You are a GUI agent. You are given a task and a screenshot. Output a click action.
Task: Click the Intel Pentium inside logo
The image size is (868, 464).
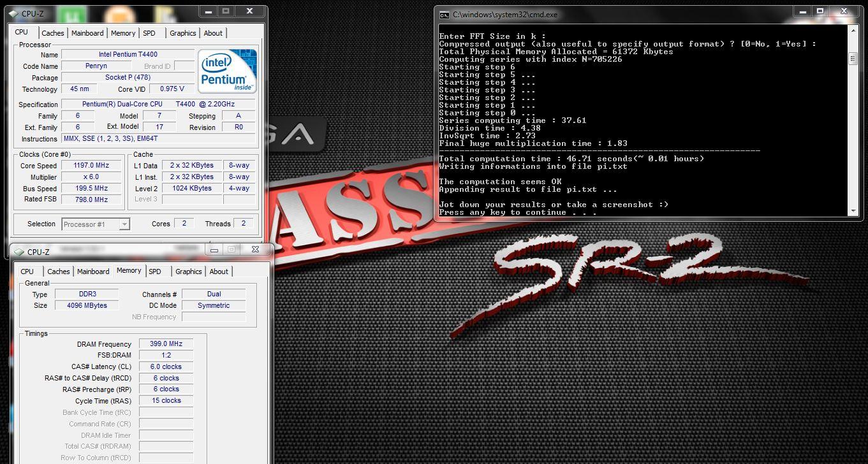228,71
